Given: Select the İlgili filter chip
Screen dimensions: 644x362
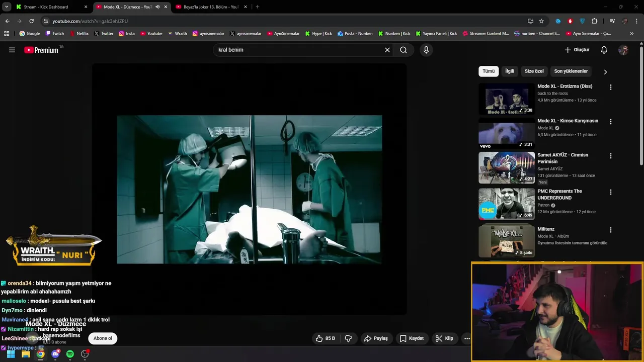Looking at the screenshot, I should coord(510,71).
